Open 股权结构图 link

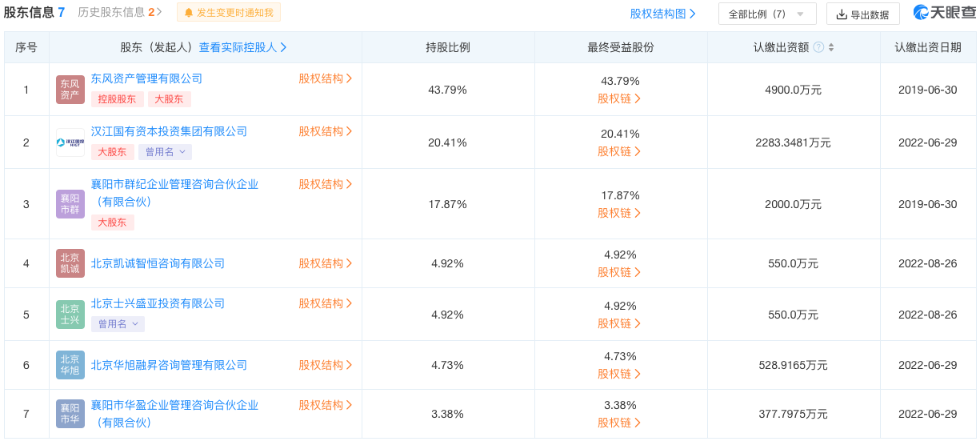[662, 14]
